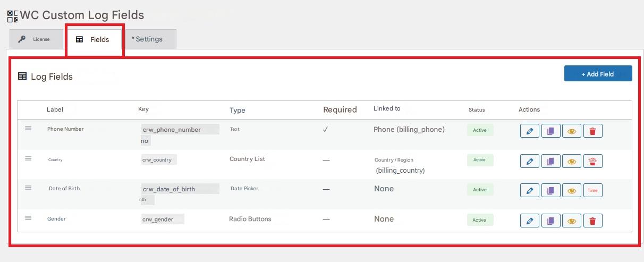Delete the Gender field
Image resolution: width=644 pixels, height=262 pixels.
pyautogui.click(x=592, y=221)
